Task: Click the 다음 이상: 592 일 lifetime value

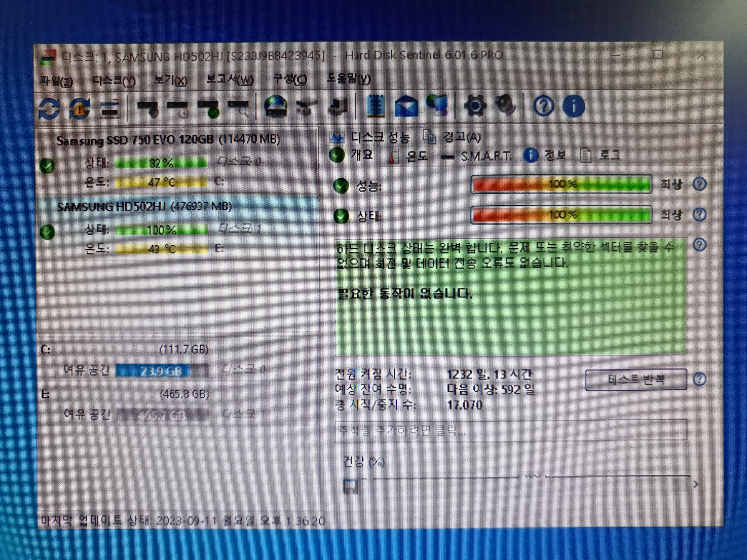Action: point(490,389)
